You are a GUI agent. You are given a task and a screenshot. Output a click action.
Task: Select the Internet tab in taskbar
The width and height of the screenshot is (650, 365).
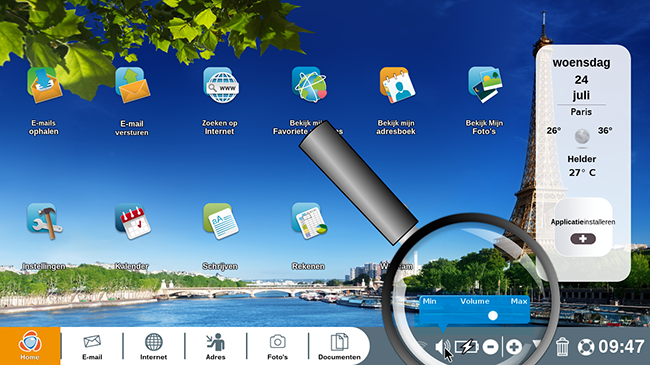click(x=153, y=347)
